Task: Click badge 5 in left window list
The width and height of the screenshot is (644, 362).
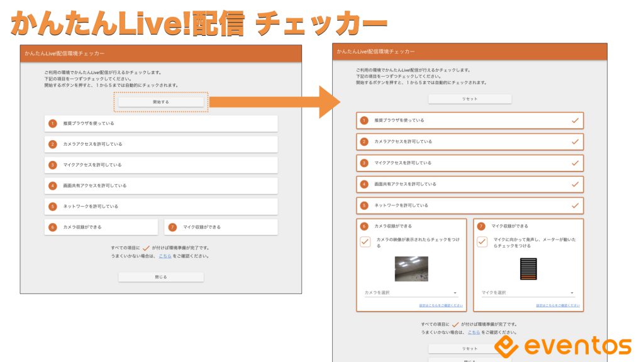Action: tap(53, 206)
